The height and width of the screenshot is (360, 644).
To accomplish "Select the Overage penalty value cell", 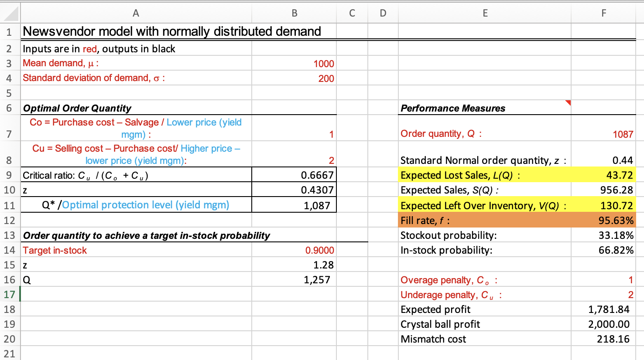I will (603, 280).
